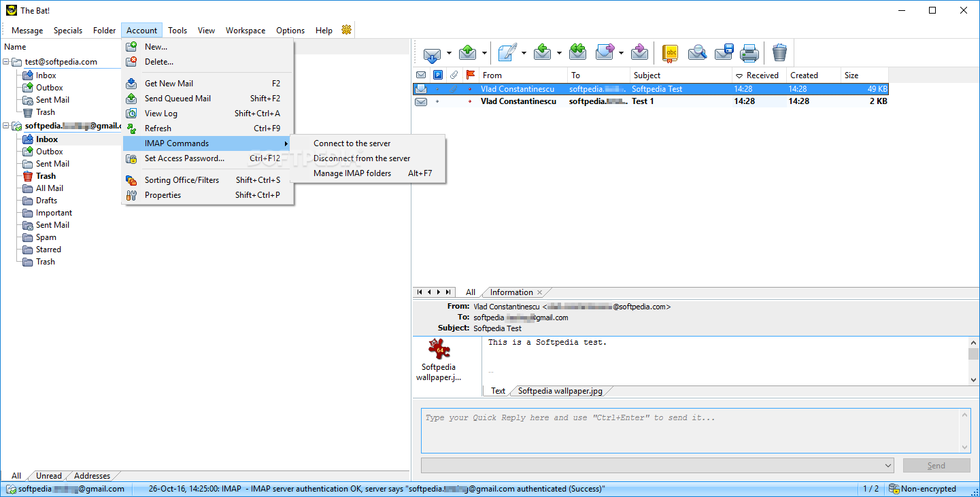Click the envelope status column header icon
Image resolution: width=980 pixels, height=497 pixels.
click(x=421, y=75)
